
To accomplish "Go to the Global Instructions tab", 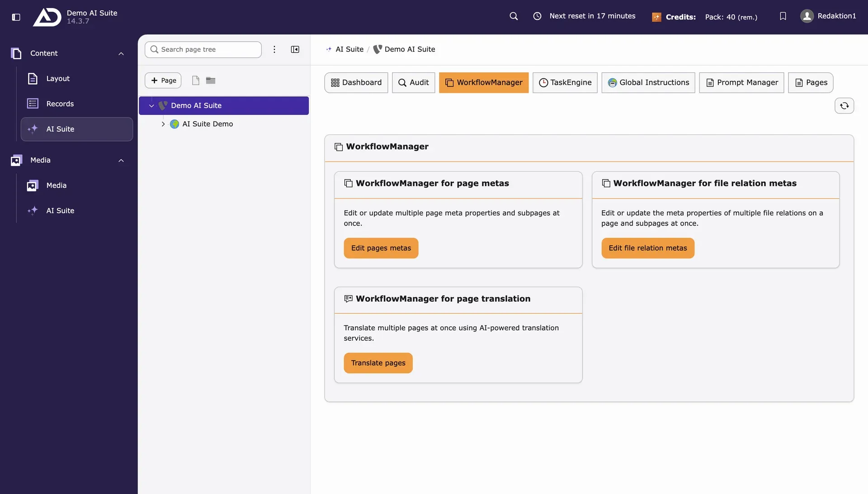I will point(648,83).
